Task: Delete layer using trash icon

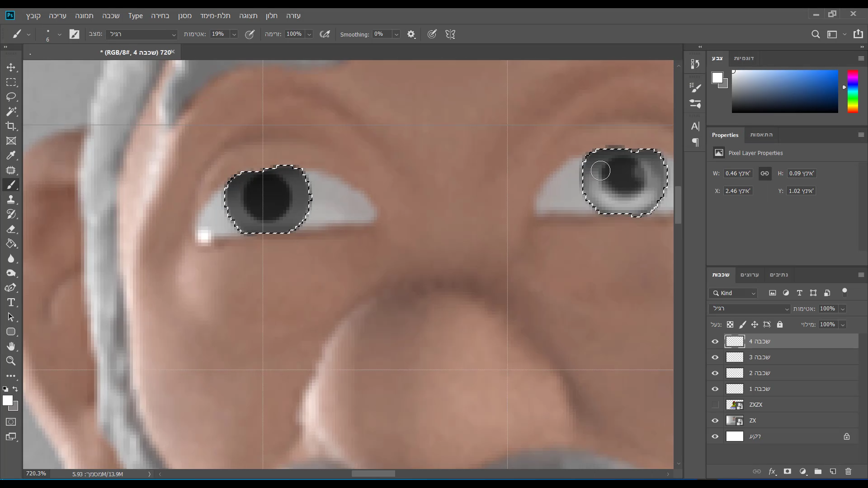Action: click(x=848, y=471)
